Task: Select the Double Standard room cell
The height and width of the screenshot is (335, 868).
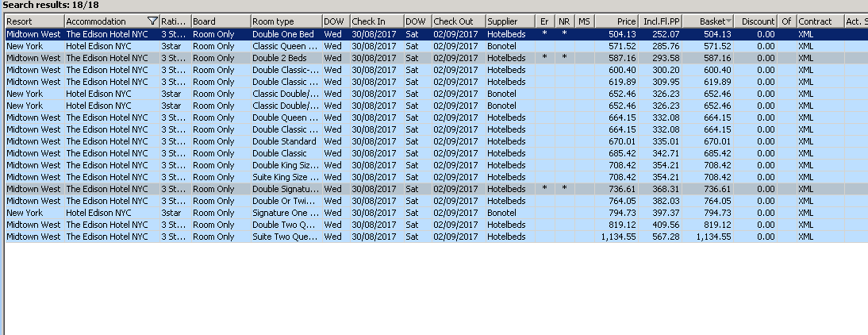Action: (x=286, y=141)
